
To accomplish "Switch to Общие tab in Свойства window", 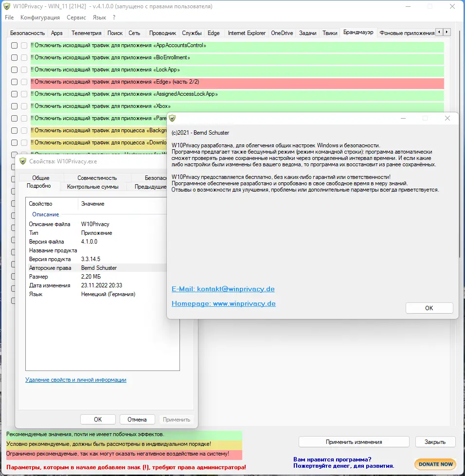I will coord(41,178).
